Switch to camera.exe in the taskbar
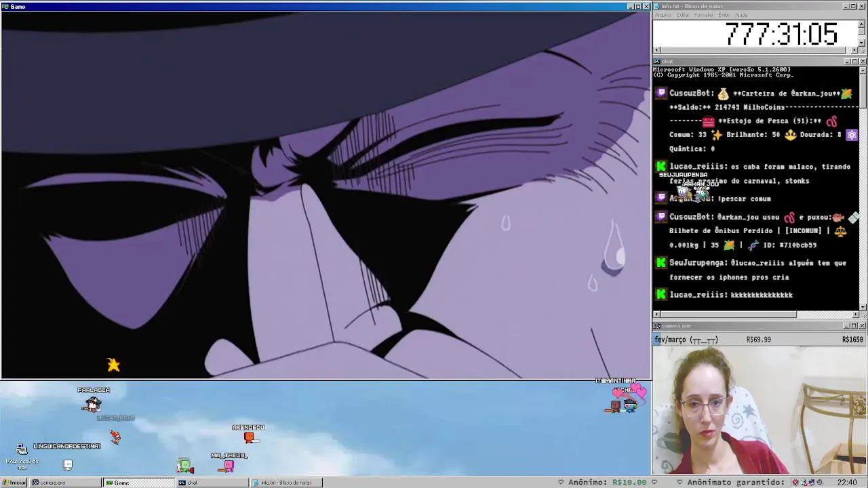This screenshot has width=868, height=488. click(x=65, y=483)
